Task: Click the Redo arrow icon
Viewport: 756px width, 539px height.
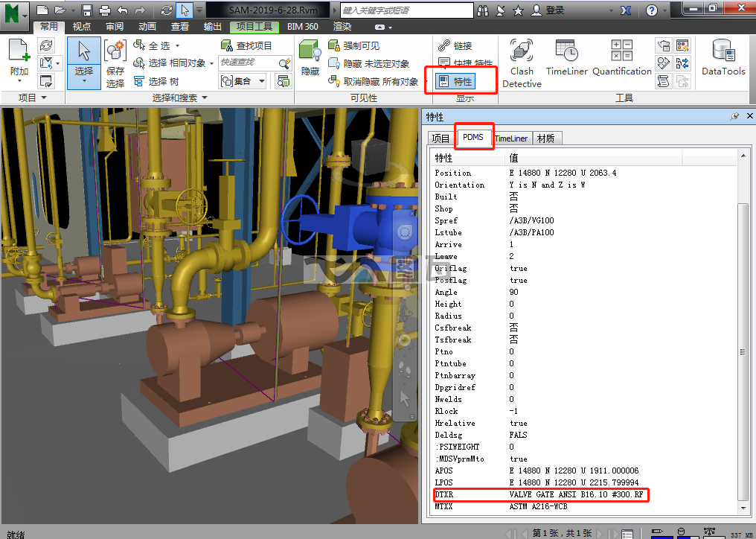Action: pyautogui.click(x=141, y=10)
